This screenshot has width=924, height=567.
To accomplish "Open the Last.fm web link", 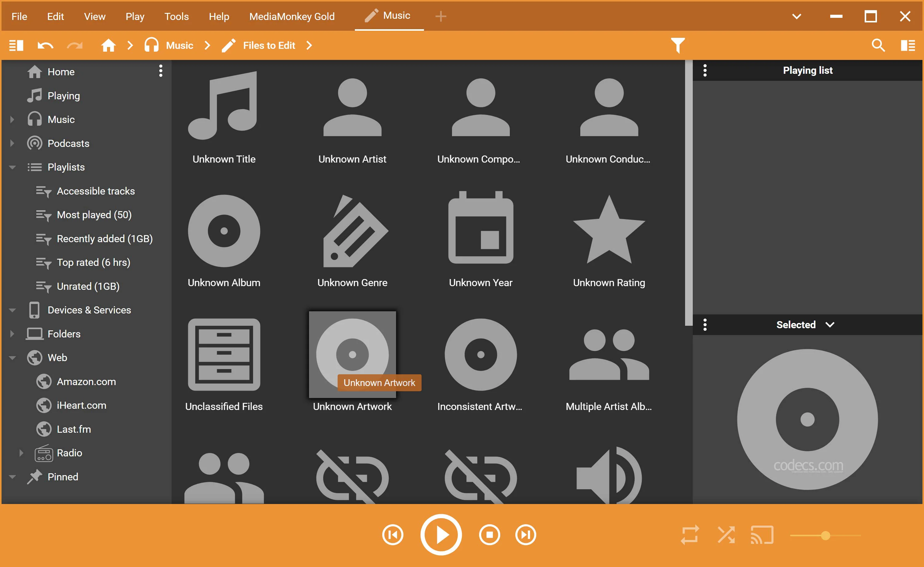I will click(73, 429).
